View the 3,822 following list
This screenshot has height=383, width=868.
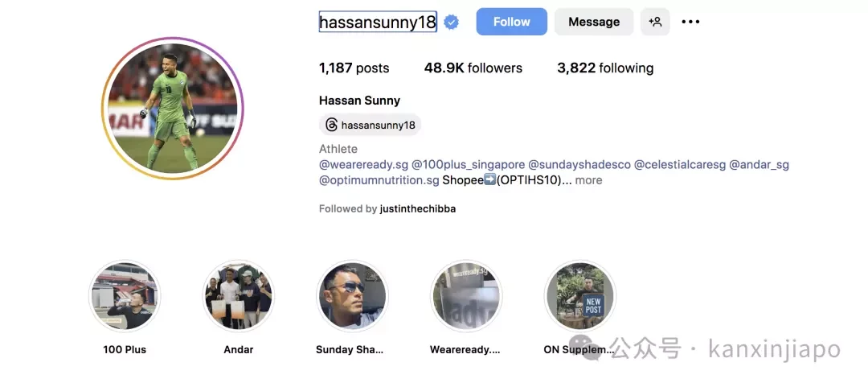[x=605, y=68]
